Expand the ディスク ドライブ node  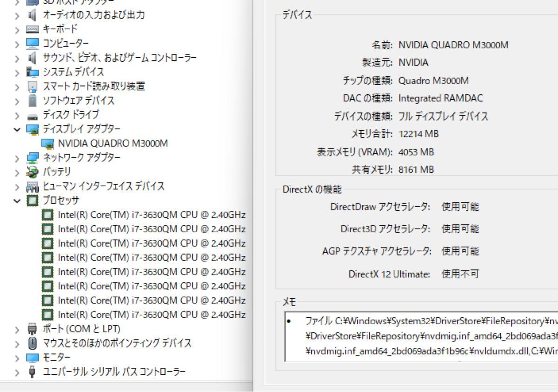17,115
